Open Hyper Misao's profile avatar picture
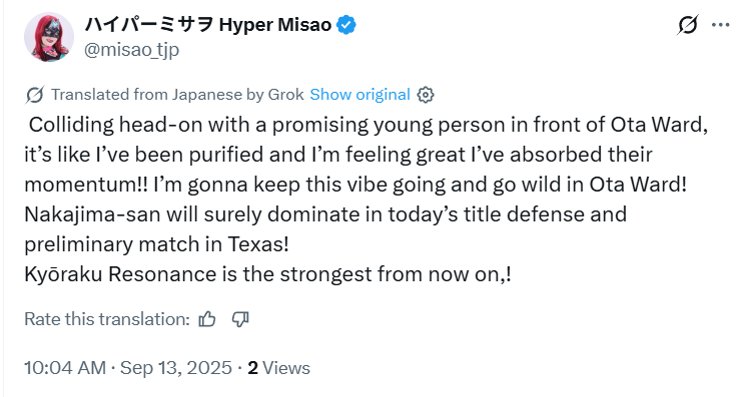Screen dimensions: 744x397 point(49,37)
